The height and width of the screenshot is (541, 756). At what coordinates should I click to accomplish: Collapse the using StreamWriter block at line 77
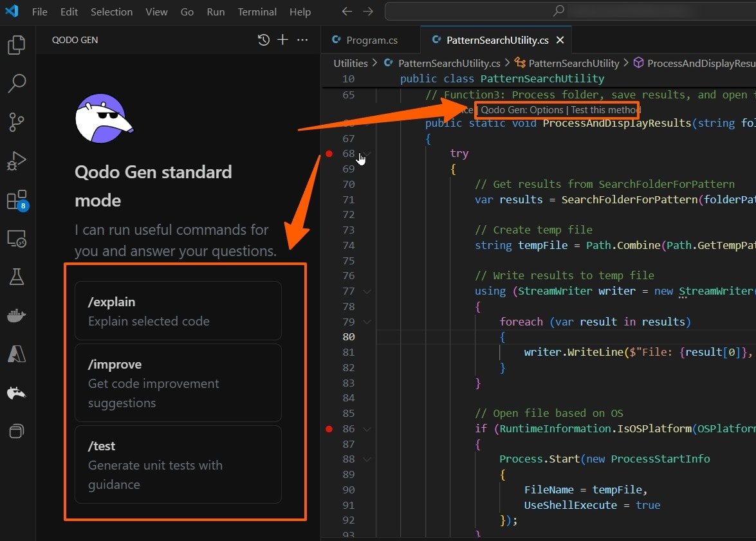click(x=367, y=291)
